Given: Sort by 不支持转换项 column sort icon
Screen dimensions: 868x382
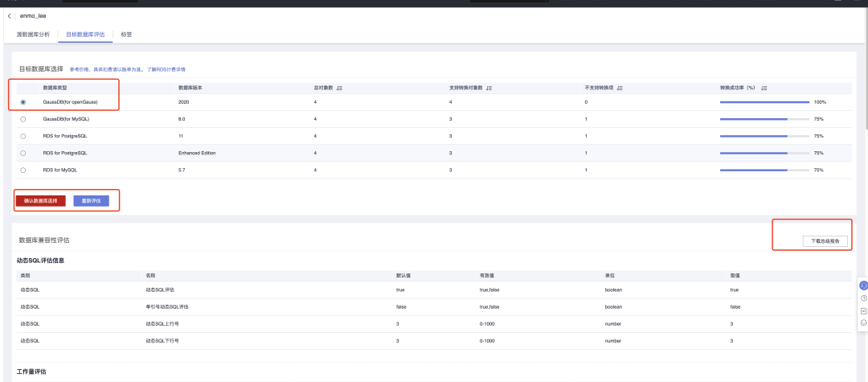Looking at the screenshot, I should pyautogui.click(x=620, y=88).
